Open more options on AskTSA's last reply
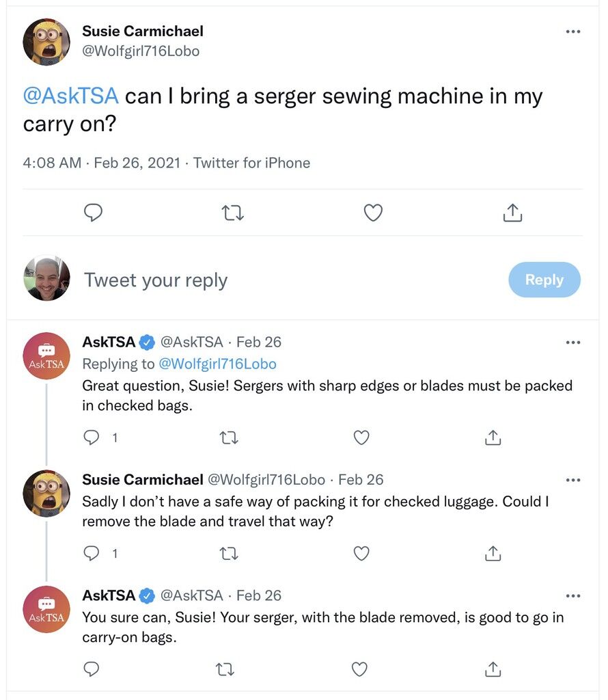608x700 pixels. 572,595
